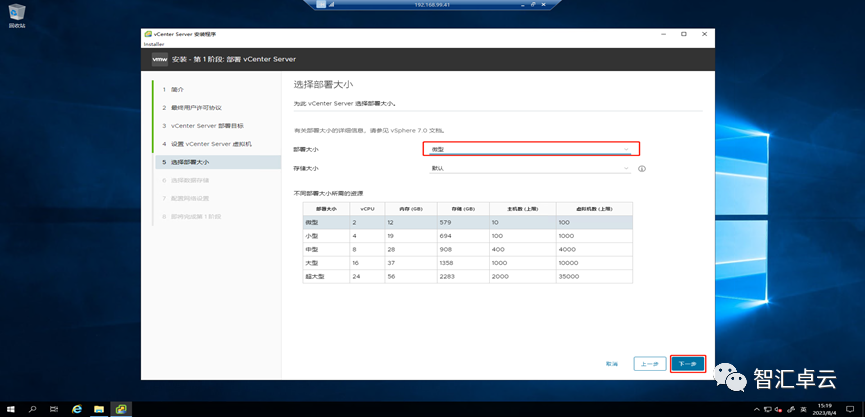The height and width of the screenshot is (417, 865).
Task: Maximize the vCenter Server installer window
Action: coord(684,34)
